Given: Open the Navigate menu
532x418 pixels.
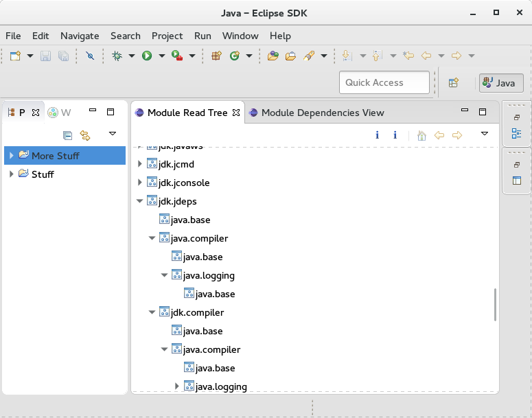Looking at the screenshot, I should pyautogui.click(x=80, y=36).
